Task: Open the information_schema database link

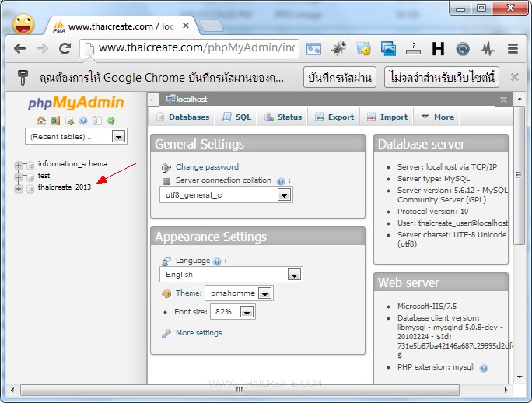Action: [72, 164]
